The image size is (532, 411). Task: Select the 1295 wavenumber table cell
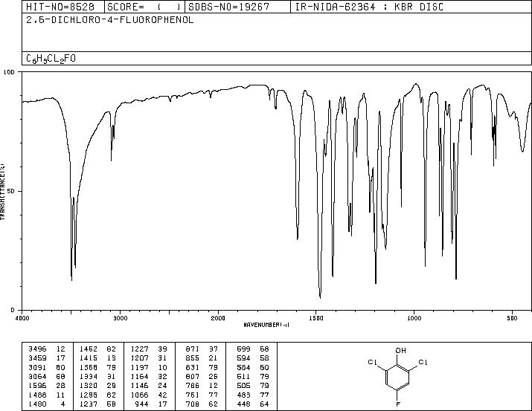tap(89, 395)
